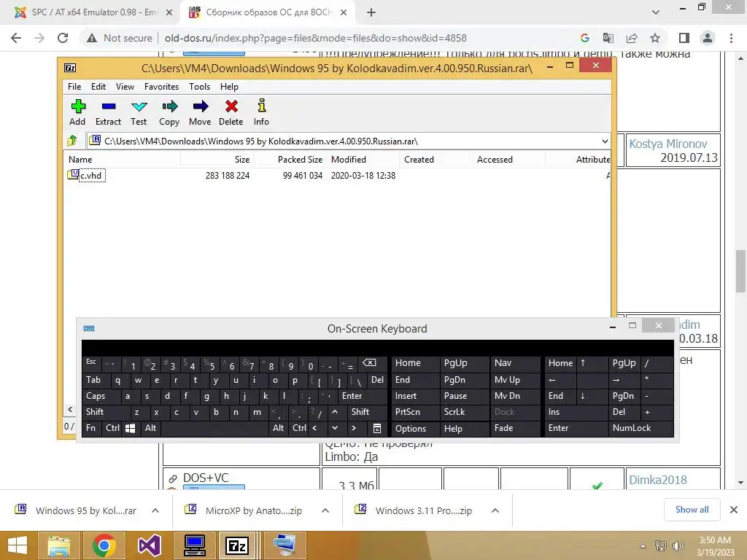Click the Add button in 7-Zip toolbar

click(x=77, y=112)
